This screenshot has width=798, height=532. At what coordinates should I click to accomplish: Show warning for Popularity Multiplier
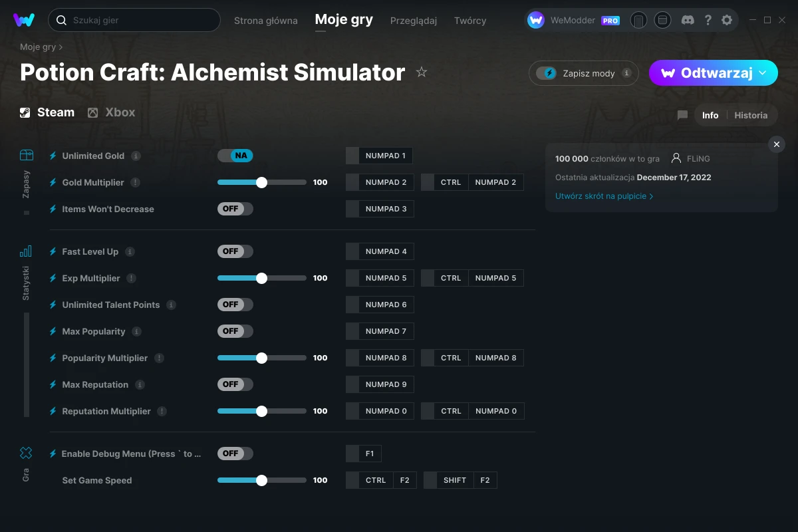[x=159, y=358]
